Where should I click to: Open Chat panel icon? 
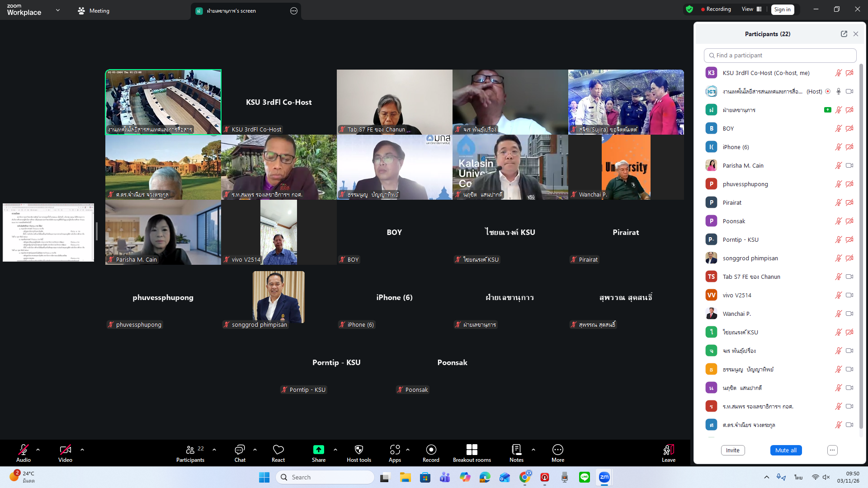240,450
